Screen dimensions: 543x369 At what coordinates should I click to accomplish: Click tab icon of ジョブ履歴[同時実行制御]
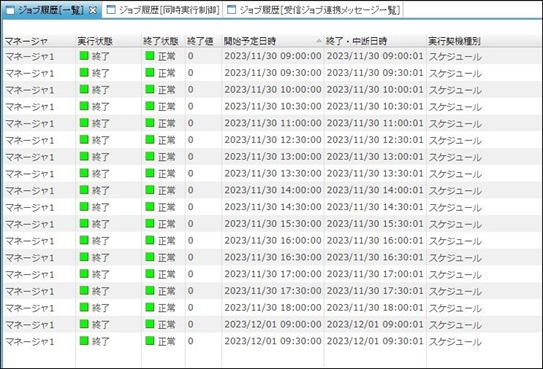(111, 10)
